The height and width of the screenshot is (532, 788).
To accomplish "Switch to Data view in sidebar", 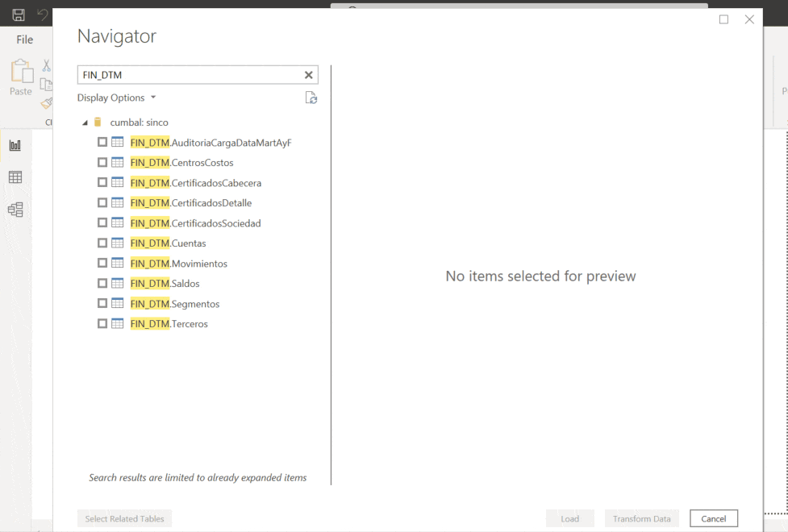I will (15, 177).
